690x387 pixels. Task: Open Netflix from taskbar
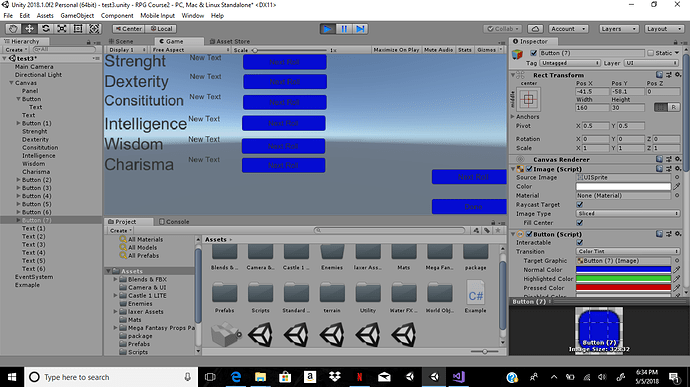coord(360,377)
